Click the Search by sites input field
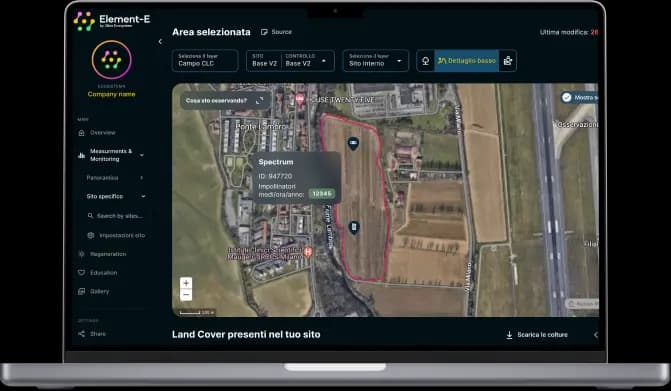Viewport: 671px width, 391px height. point(115,216)
